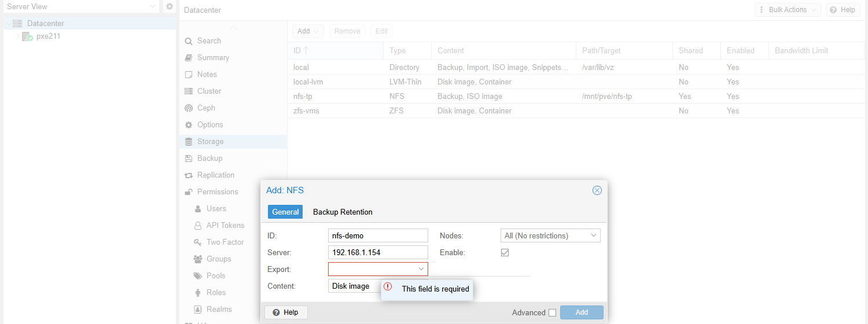Expand the pxe211 node
This screenshot has height=324, width=868.
click(18, 36)
